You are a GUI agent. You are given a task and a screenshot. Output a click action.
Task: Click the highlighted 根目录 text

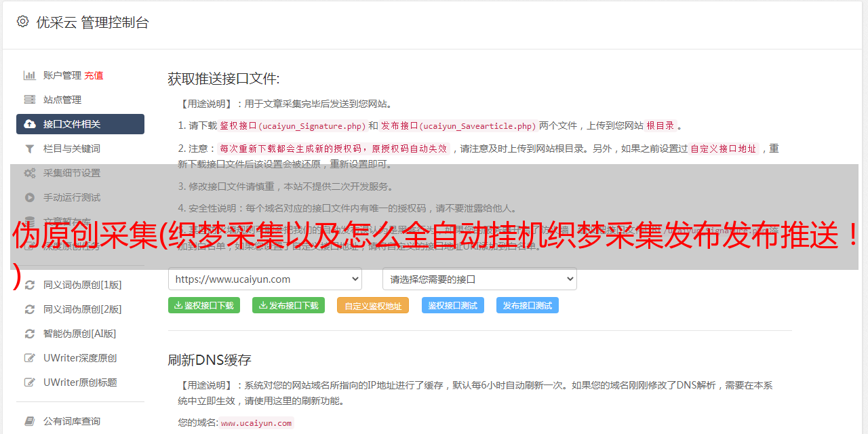point(660,125)
